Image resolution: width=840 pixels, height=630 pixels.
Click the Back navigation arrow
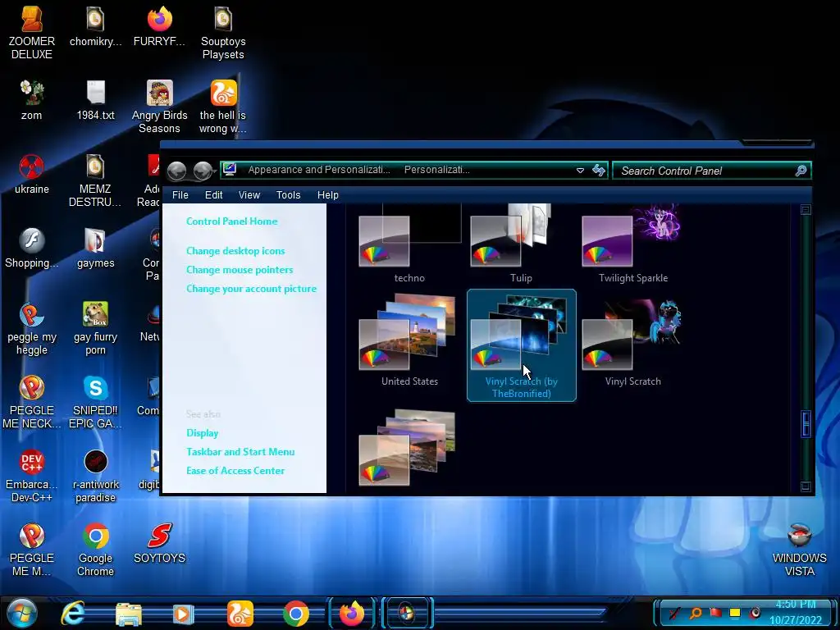click(177, 171)
